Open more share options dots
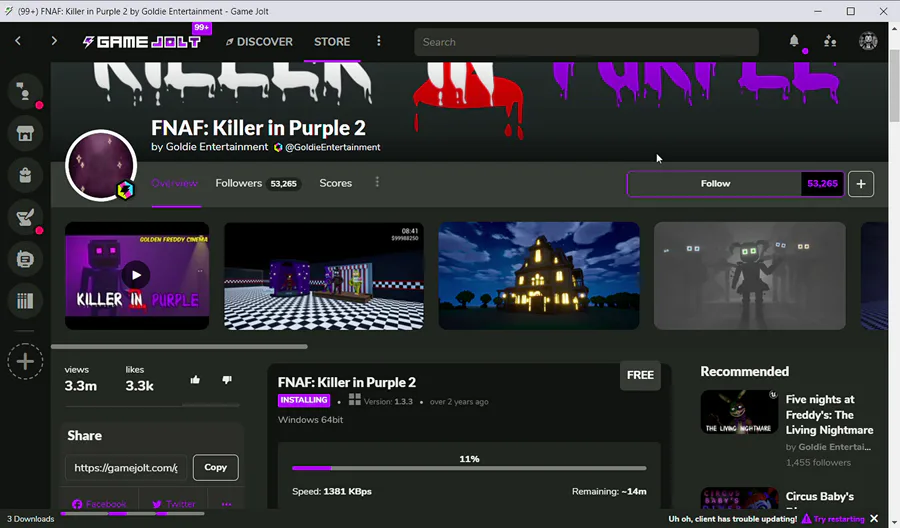 click(x=226, y=504)
